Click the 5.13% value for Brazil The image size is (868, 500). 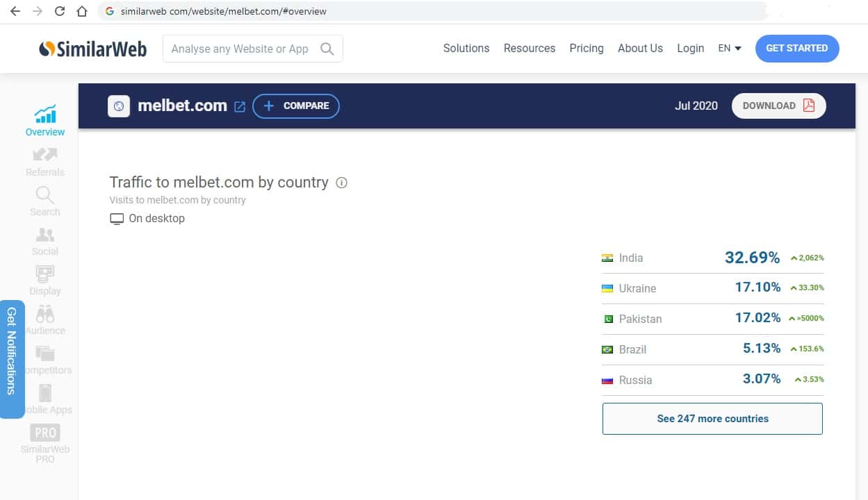[x=762, y=349]
